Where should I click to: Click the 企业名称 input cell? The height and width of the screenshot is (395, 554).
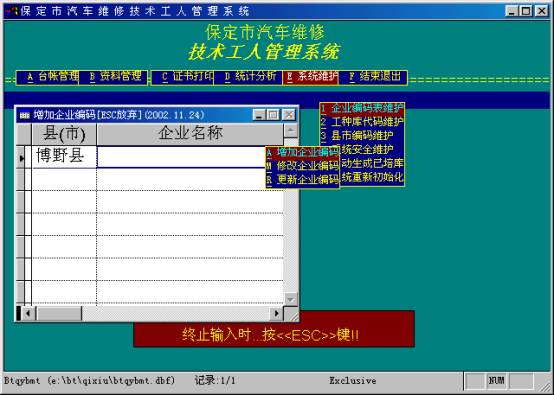(181, 157)
